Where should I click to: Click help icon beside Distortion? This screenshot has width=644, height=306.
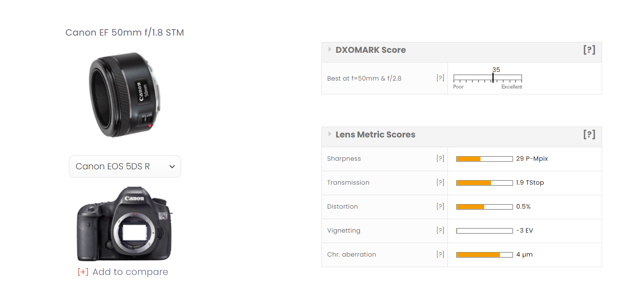(440, 206)
